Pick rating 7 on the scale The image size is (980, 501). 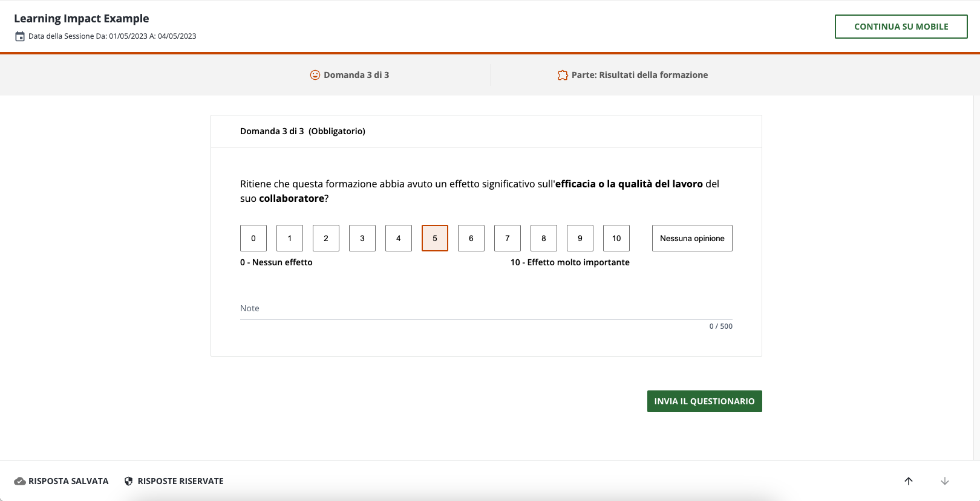[x=508, y=238]
